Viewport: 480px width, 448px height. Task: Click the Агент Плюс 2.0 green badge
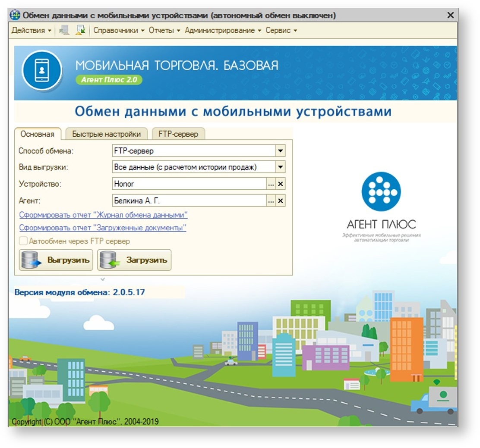coord(109,80)
